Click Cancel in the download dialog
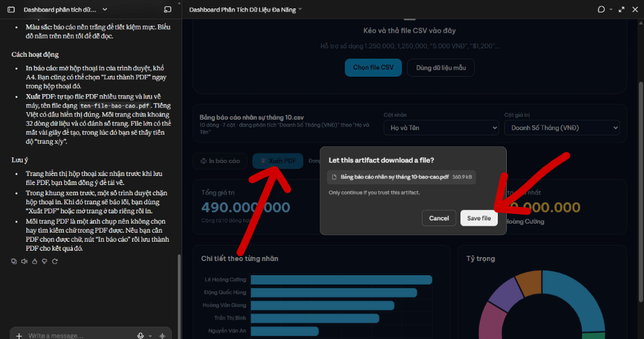 (439, 218)
